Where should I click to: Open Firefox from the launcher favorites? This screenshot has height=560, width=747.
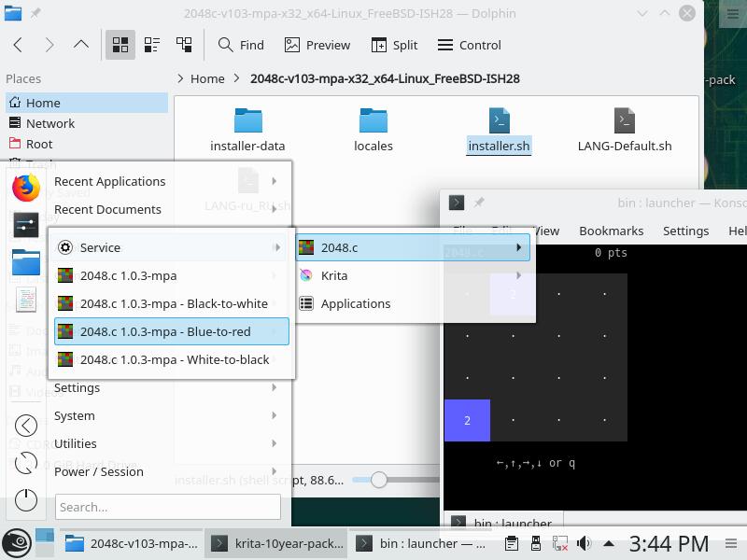coord(26,188)
